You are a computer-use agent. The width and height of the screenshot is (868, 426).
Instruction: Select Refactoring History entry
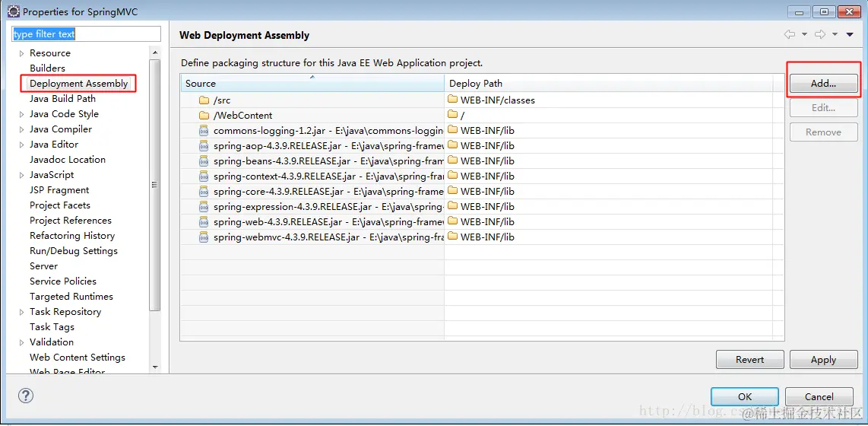[72, 235]
